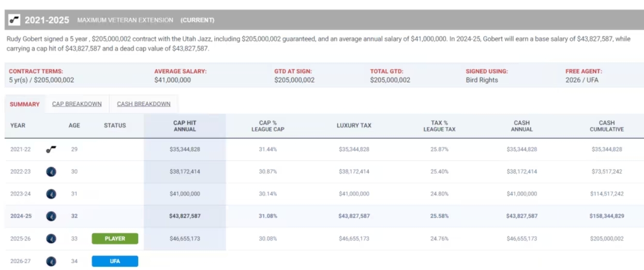
Task: Click the Cap % League Cap header
Action: (268, 126)
